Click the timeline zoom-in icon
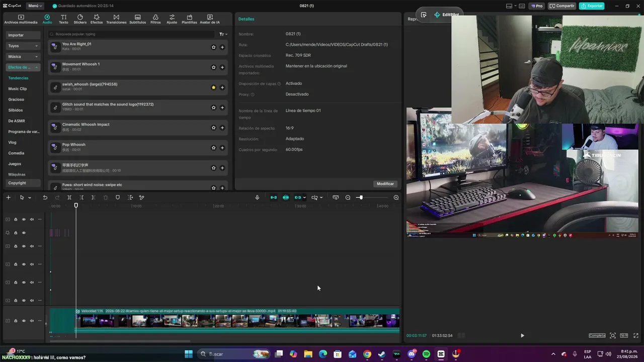Screen dimensions: 644x362 (396, 198)
